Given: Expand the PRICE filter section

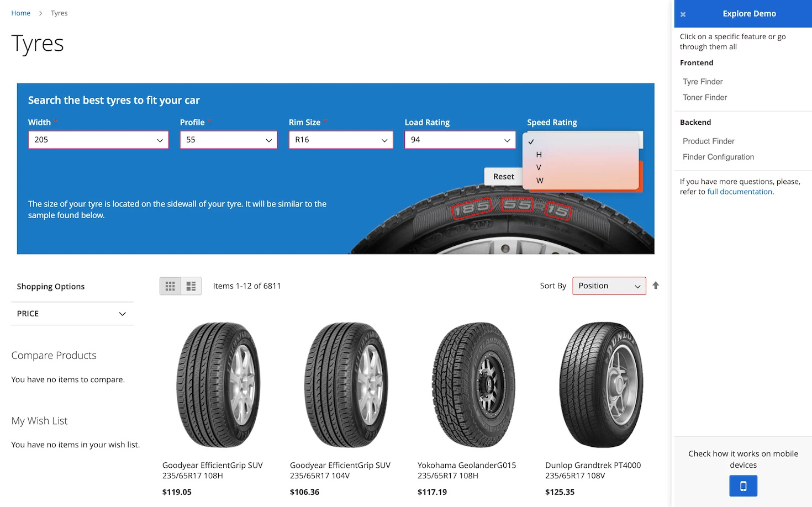Looking at the screenshot, I should 72,314.
